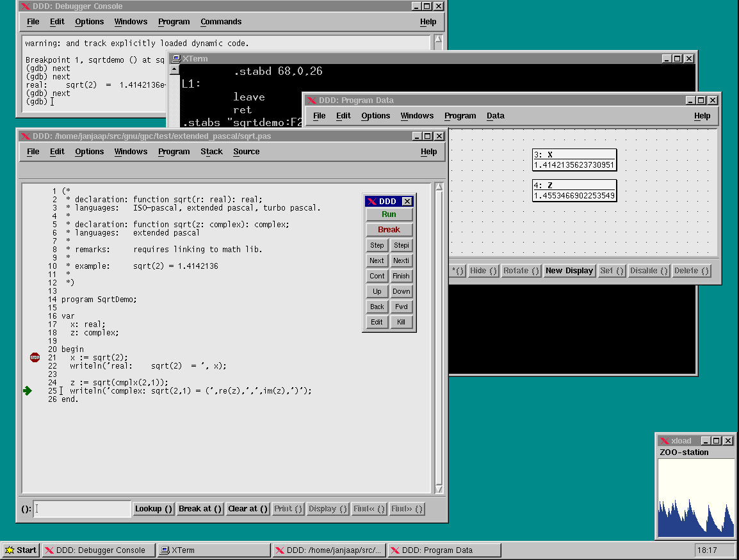
Task: Open the New Display button dropdown
Action: click(569, 271)
